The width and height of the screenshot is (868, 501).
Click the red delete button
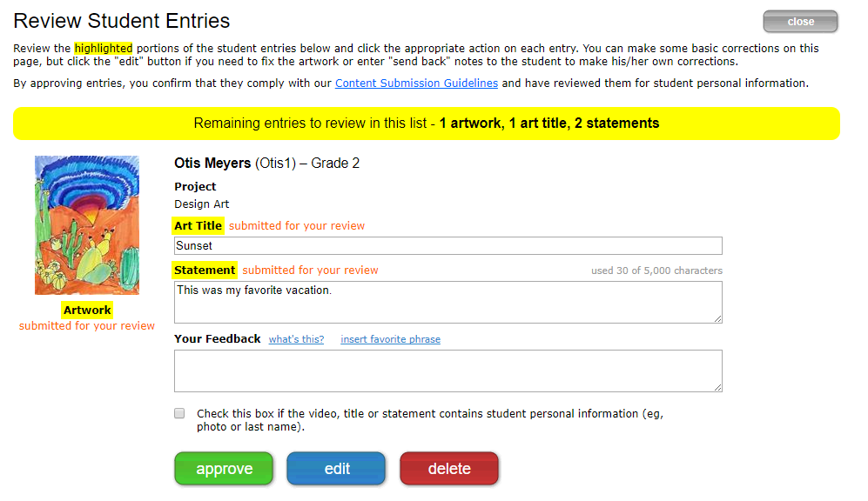[x=449, y=468]
